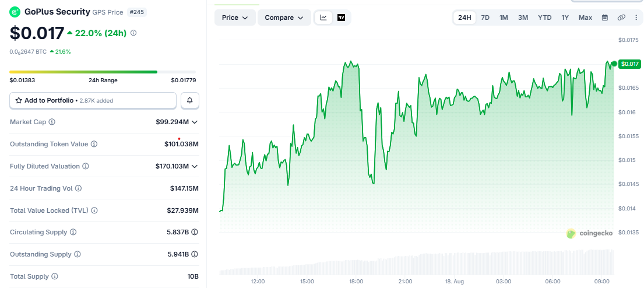Switch to line chart view icon
This screenshot has width=644, height=288.
[323, 17]
